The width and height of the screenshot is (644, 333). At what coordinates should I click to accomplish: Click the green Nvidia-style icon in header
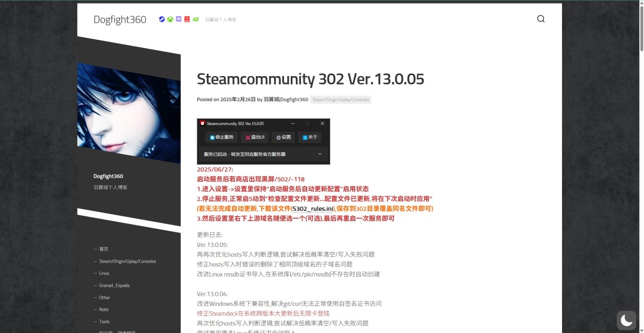(196, 19)
